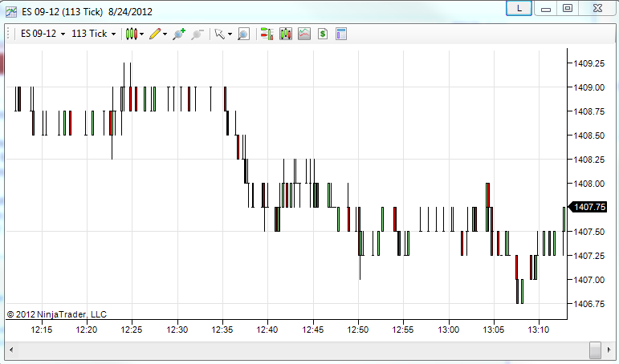Viewport: 619px width, 364px height.
Task: Click the 1407.25 price axis label
Action: 589,256
